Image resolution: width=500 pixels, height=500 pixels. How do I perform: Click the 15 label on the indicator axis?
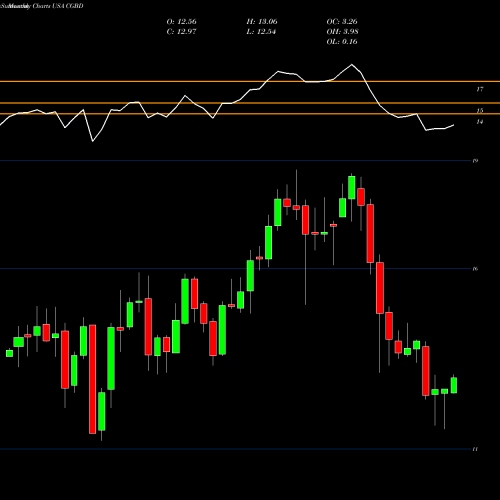[479, 110]
